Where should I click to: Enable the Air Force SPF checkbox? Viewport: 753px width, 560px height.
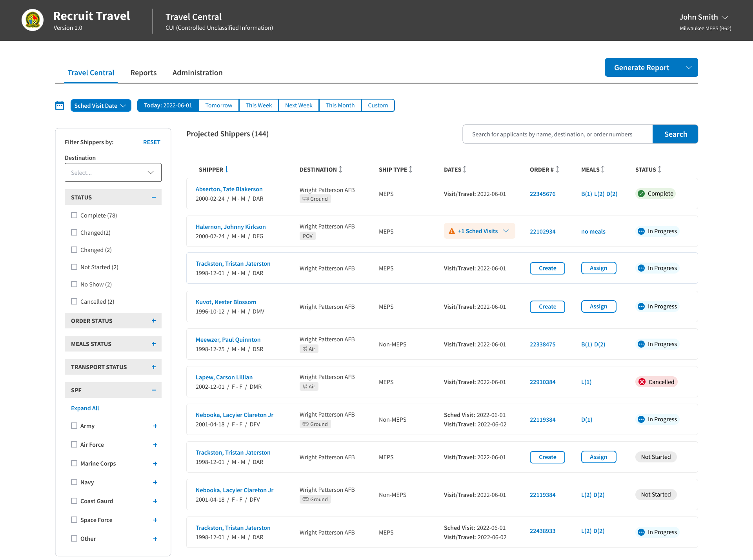(74, 444)
